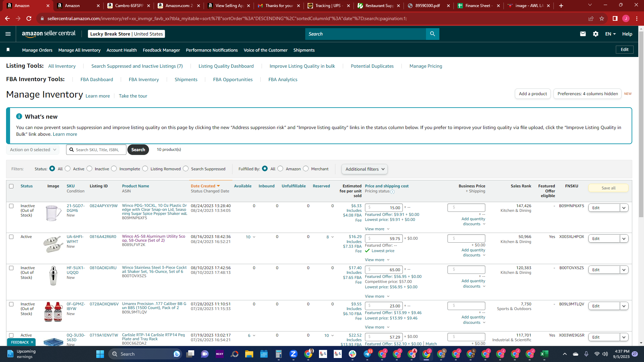Select the Search Suppressed status filter
This screenshot has width=644, height=362.
[186, 169]
